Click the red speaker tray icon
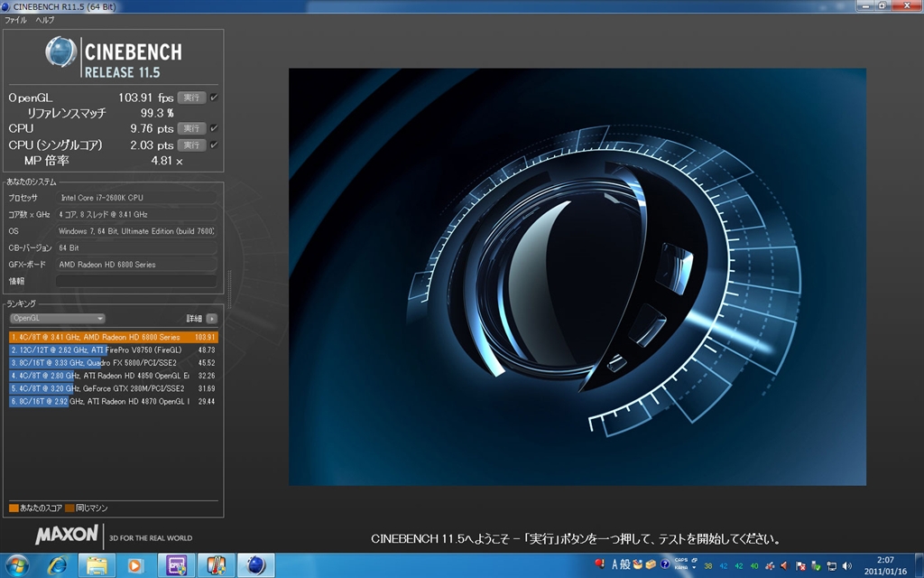 [784, 566]
